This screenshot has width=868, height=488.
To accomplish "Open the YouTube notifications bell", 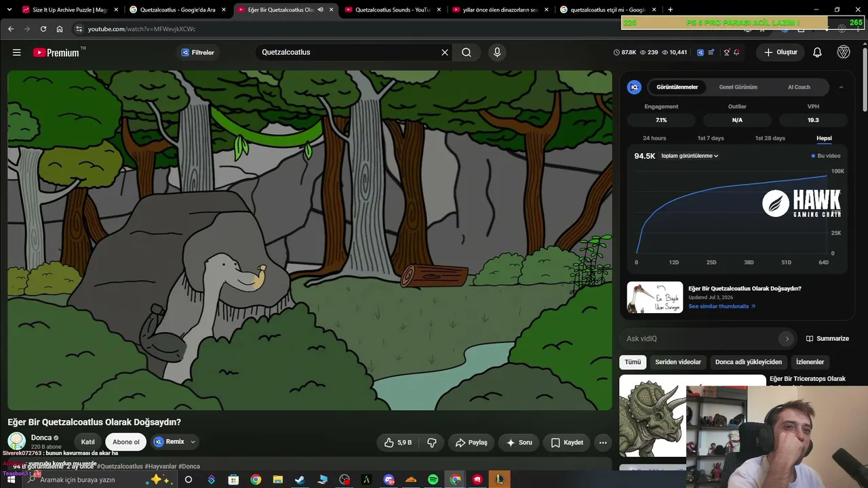I will 817,52.
